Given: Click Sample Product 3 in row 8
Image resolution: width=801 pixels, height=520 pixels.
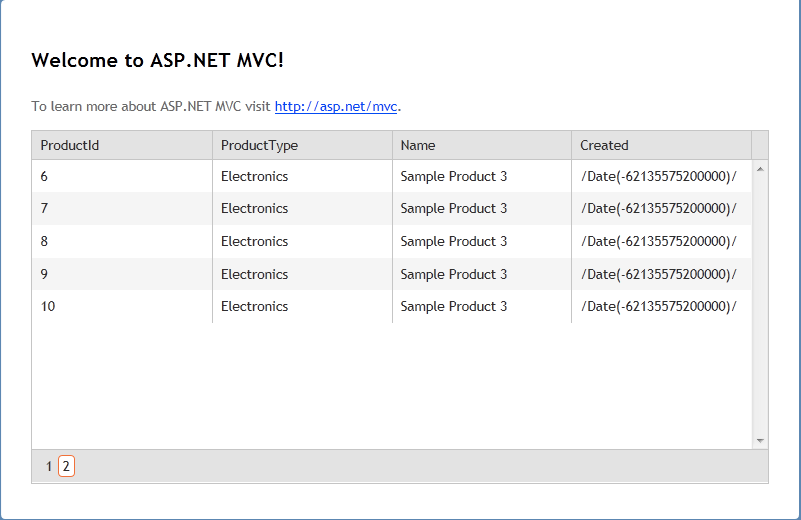Looking at the screenshot, I should click(x=454, y=241).
